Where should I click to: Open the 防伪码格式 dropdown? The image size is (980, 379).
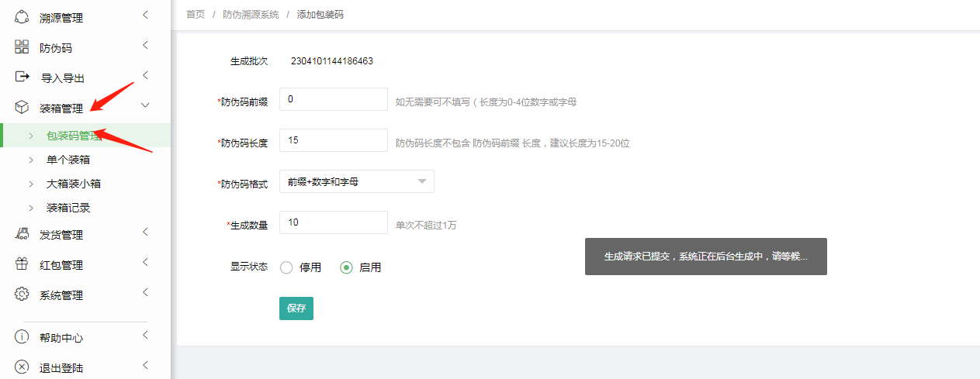tap(356, 181)
